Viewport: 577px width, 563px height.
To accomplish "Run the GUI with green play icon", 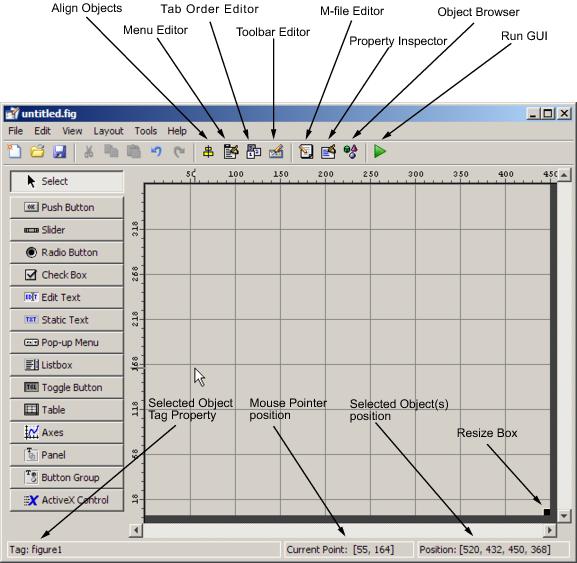I will 380,151.
